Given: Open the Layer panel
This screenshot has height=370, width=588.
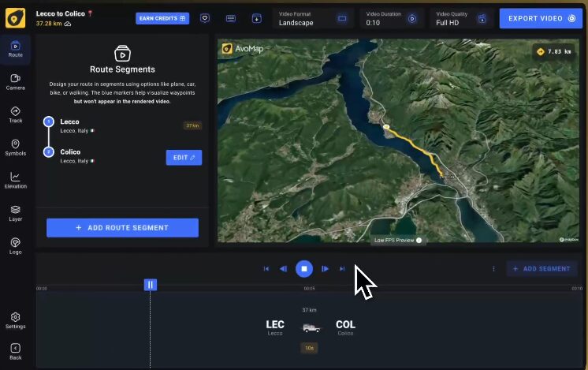Looking at the screenshot, I should click(x=15, y=213).
